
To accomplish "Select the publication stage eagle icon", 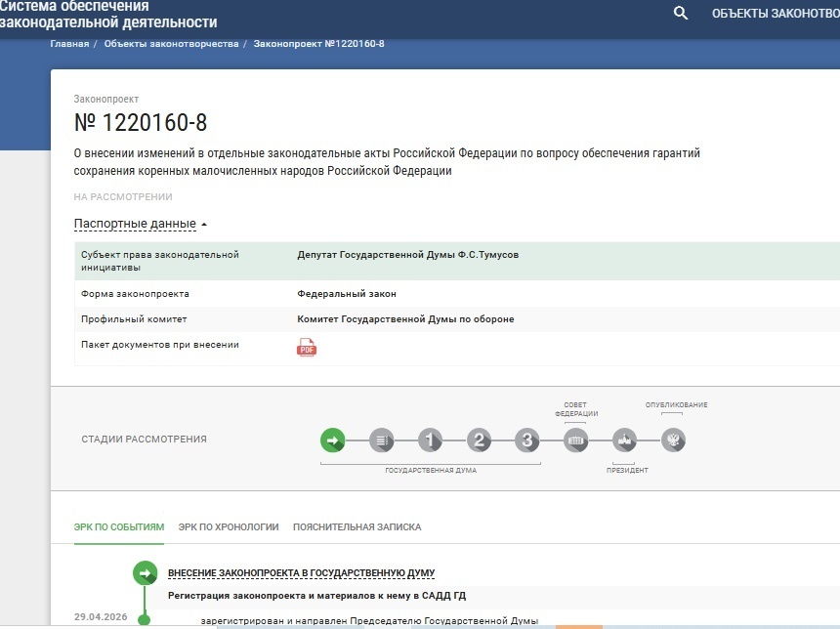I will tap(673, 440).
